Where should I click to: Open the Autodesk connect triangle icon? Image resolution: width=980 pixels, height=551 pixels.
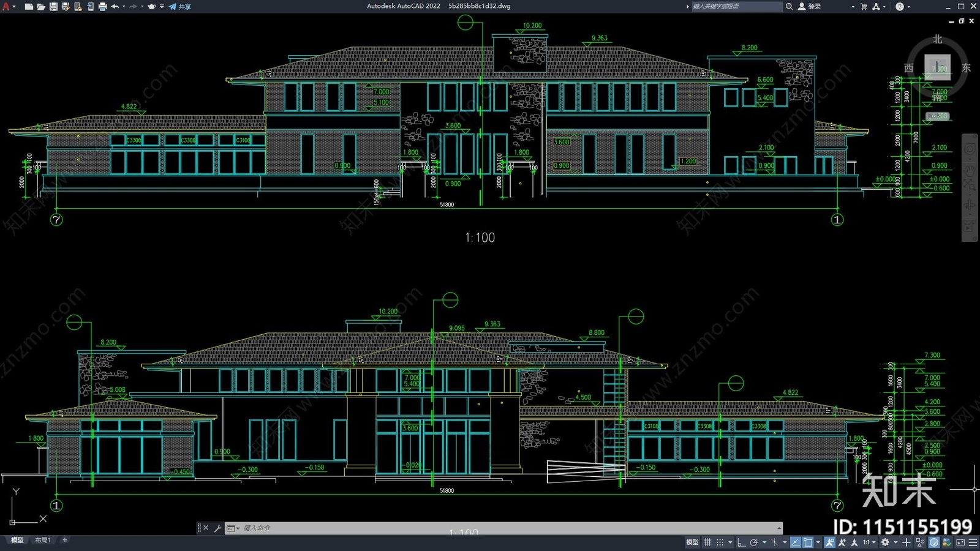point(876,7)
